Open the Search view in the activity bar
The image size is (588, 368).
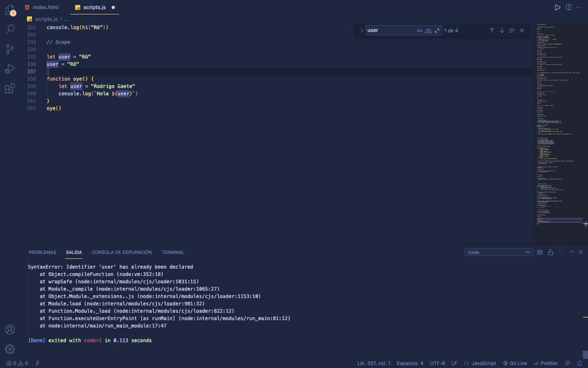click(x=10, y=29)
